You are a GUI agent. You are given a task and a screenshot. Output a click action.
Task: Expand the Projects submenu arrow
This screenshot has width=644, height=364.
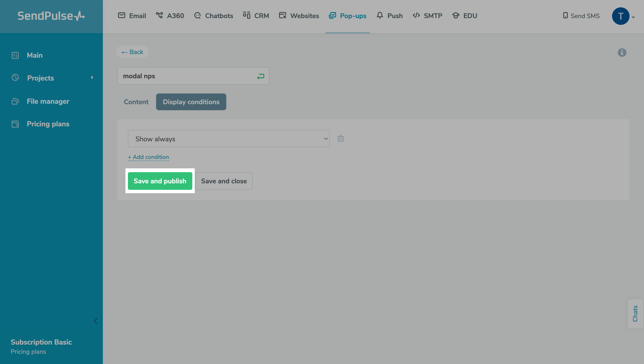(92, 78)
